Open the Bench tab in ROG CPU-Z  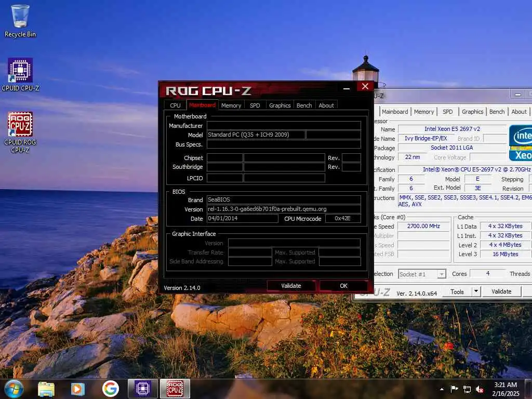[x=304, y=105]
